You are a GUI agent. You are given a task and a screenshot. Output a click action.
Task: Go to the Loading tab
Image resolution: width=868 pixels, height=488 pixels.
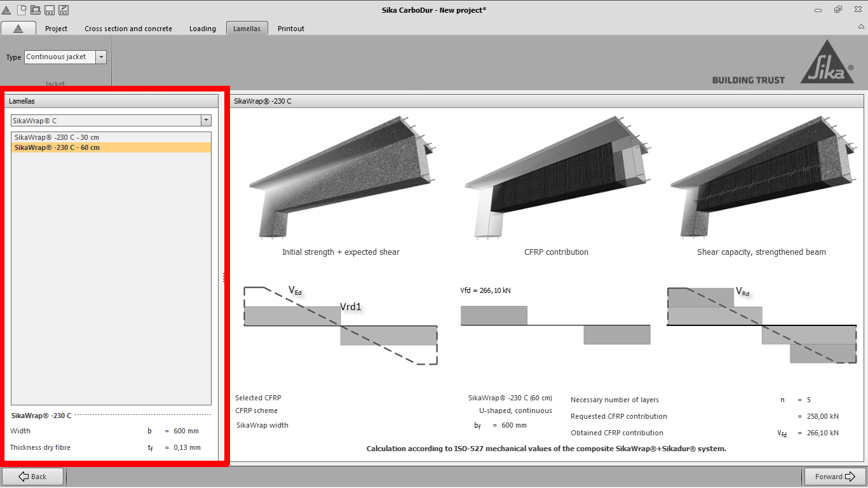click(x=203, y=29)
